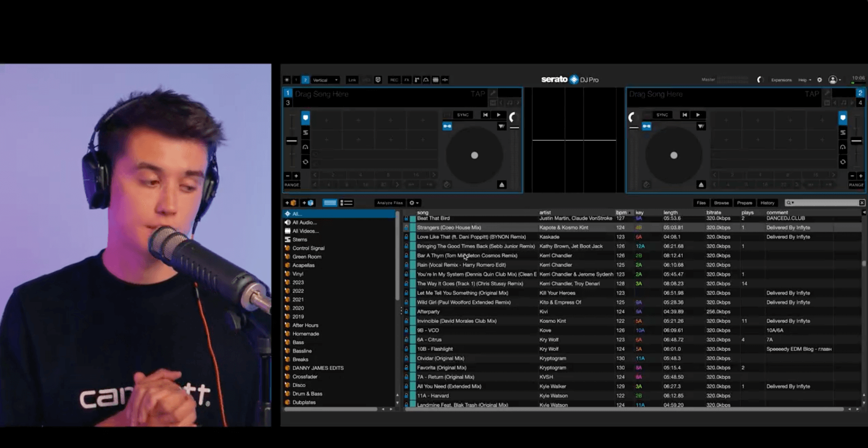Toggle the REC panel
Screen dimensions: 868x448
pyautogui.click(x=394, y=80)
